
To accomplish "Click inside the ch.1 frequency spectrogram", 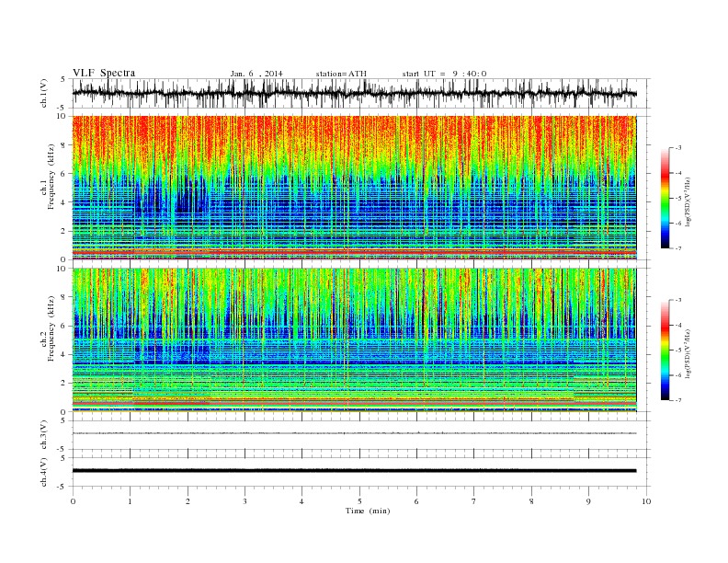I will point(354,188).
